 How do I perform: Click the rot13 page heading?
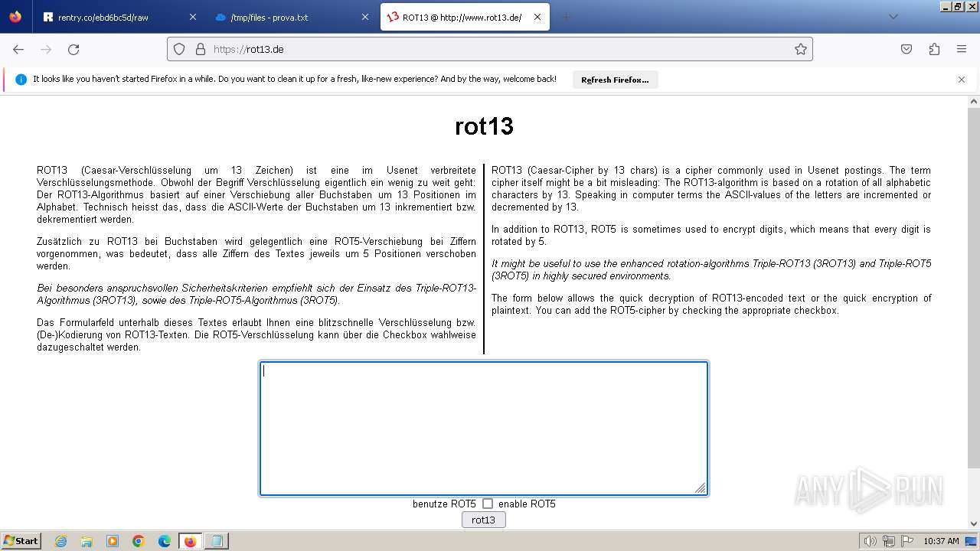[x=484, y=126]
